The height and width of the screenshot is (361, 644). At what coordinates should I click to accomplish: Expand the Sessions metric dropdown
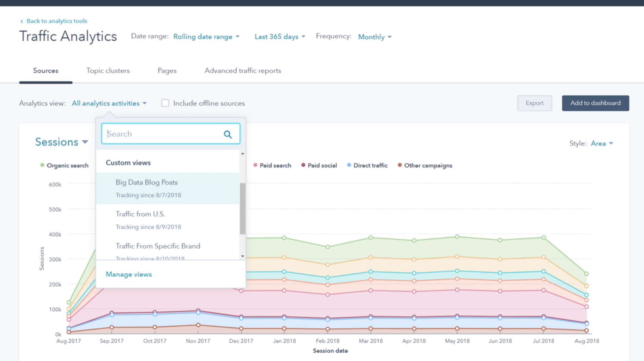click(x=61, y=142)
